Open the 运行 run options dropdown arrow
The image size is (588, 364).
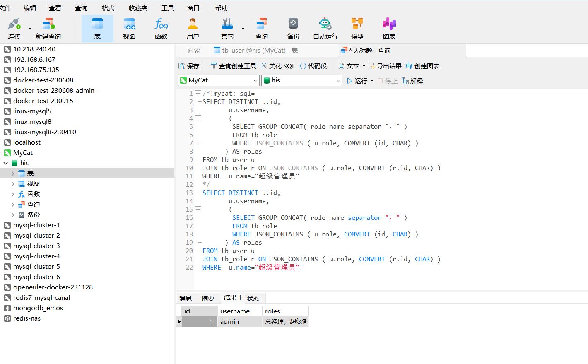[x=372, y=81]
